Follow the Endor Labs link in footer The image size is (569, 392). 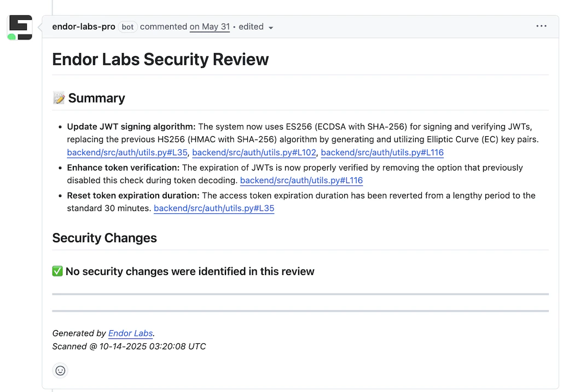130,333
